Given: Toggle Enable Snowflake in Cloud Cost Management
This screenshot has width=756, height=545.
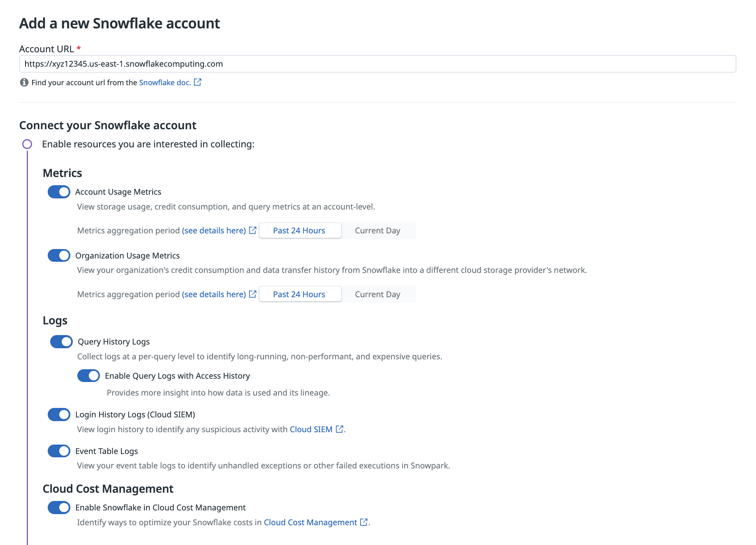Looking at the screenshot, I should (x=59, y=508).
